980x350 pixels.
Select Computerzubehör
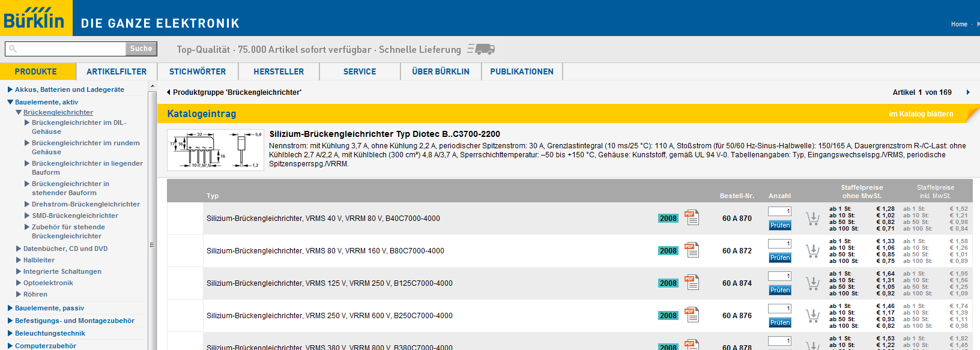pyautogui.click(x=46, y=346)
